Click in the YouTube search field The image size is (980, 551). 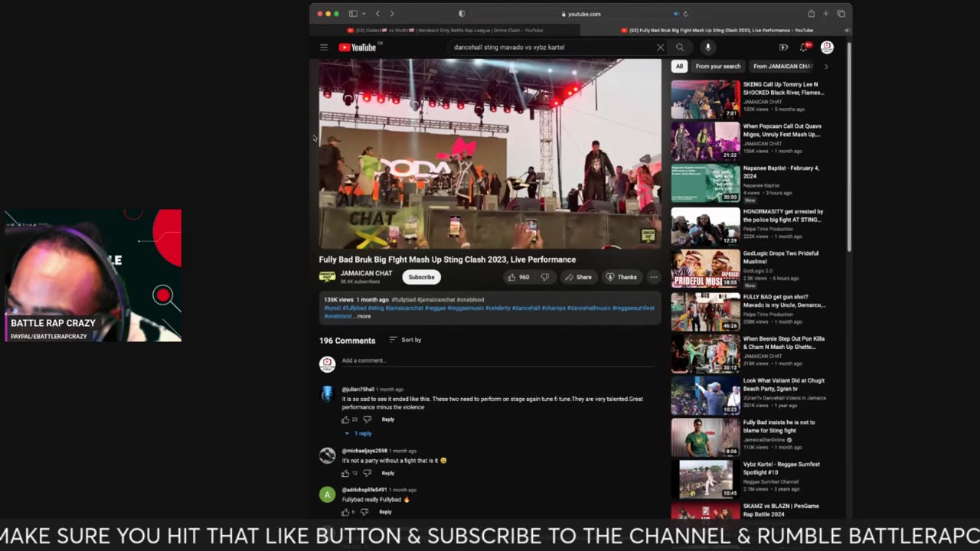point(551,47)
